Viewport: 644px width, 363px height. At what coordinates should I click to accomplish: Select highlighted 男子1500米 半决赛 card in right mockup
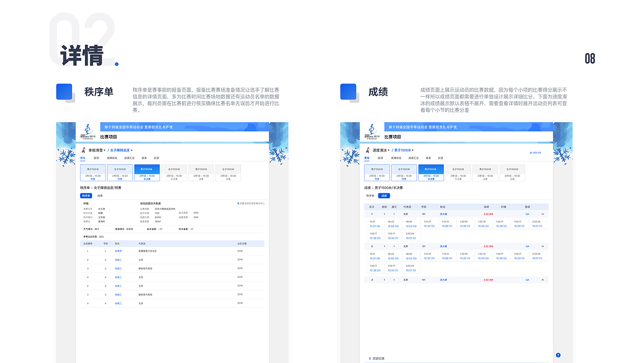point(431,173)
